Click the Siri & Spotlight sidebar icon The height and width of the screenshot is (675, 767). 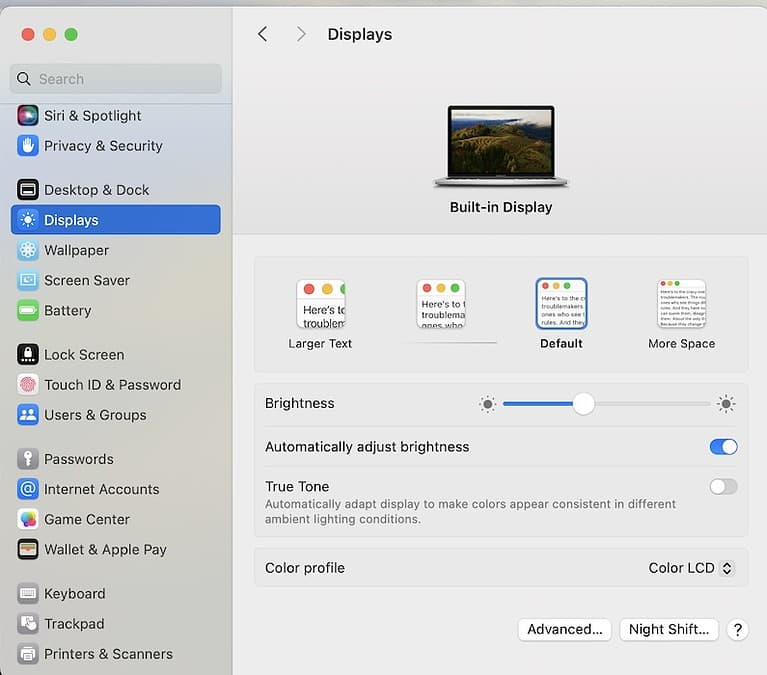[28, 115]
